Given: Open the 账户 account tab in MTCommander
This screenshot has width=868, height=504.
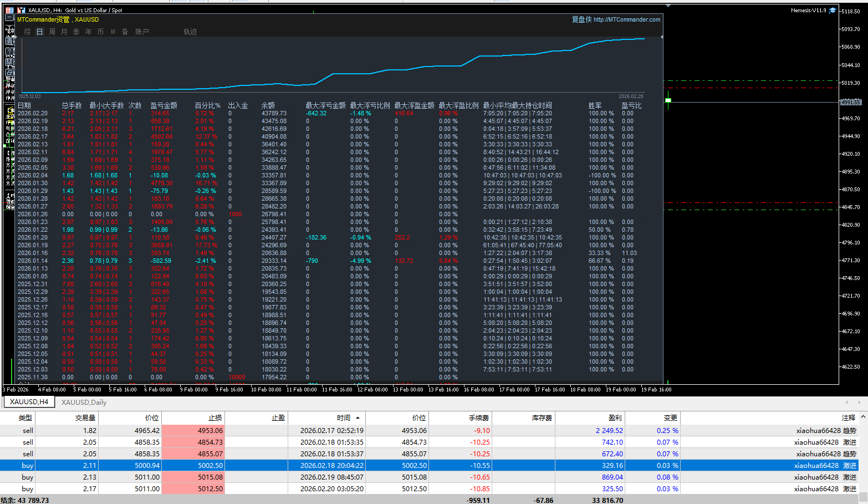Looking at the screenshot, I should 142,32.
